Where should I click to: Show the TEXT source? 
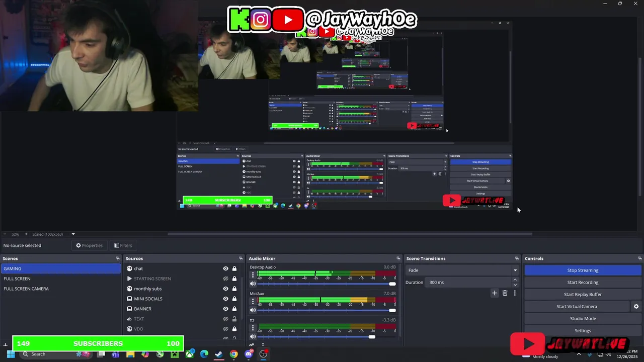tap(226, 319)
